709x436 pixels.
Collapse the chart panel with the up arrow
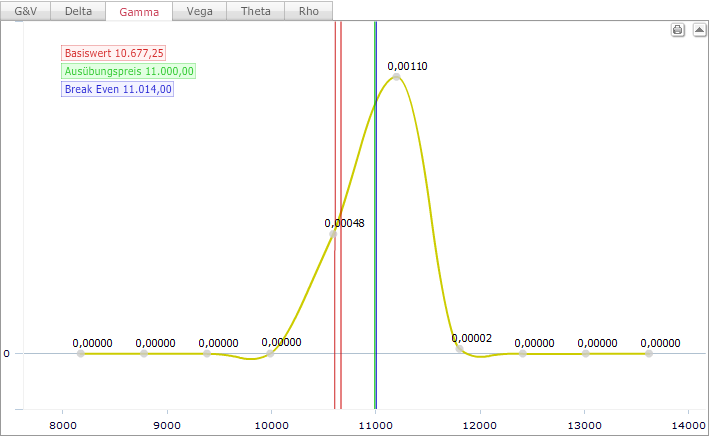(x=696, y=30)
